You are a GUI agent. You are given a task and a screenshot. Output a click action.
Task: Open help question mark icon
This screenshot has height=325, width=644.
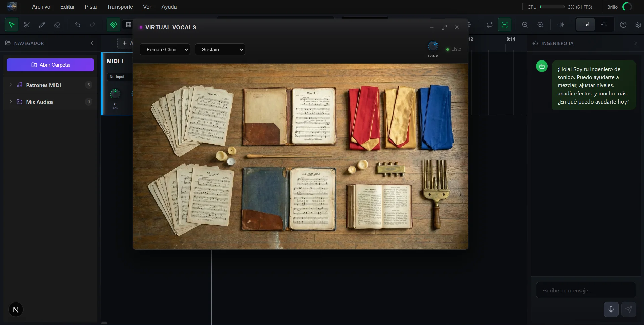[x=623, y=25]
